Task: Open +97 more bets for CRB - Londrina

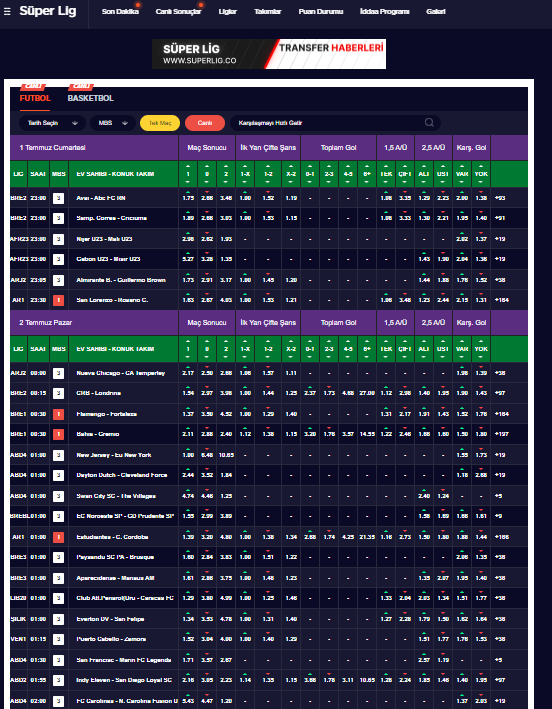Action: click(x=500, y=393)
